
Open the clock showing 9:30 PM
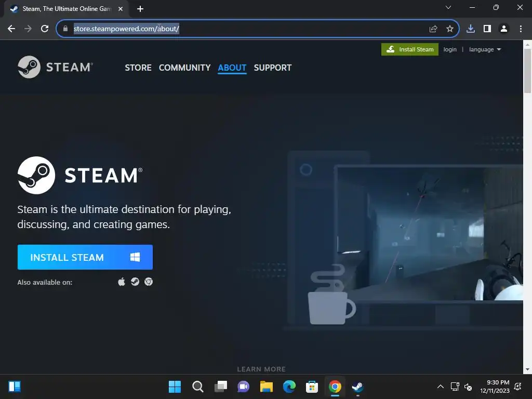495,387
